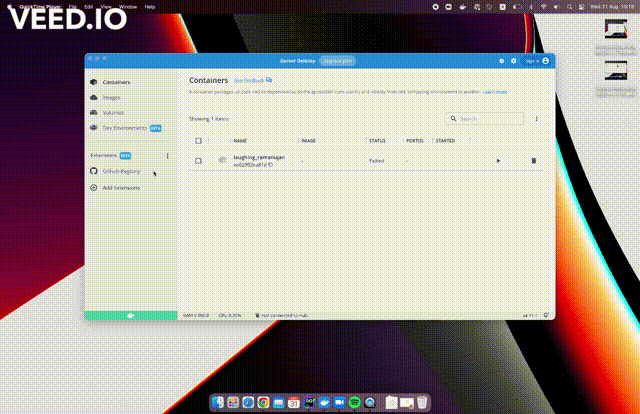640x414 pixels.
Task: Open the Window menu
Action: point(128,7)
